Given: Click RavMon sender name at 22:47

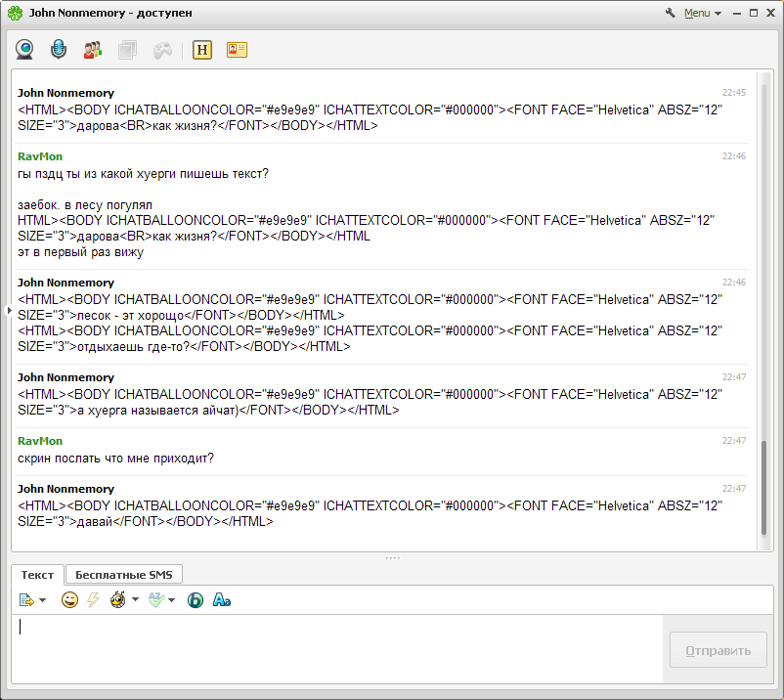Looking at the screenshot, I should pos(40,441).
